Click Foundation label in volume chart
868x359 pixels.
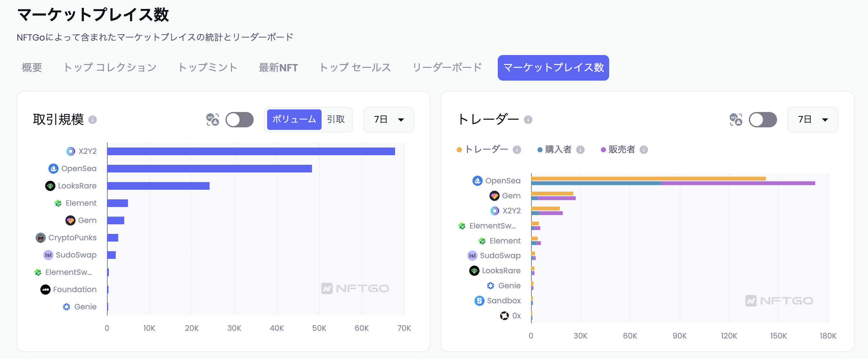pyautogui.click(x=75, y=289)
